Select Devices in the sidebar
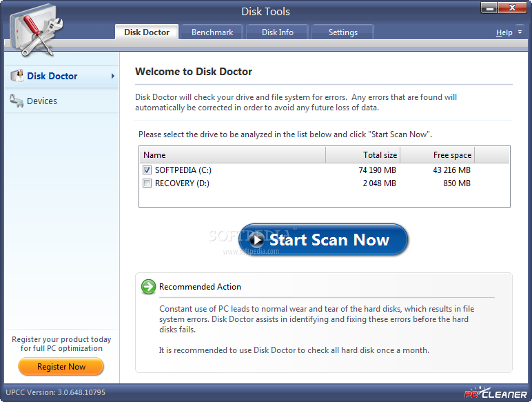 (62, 101)
